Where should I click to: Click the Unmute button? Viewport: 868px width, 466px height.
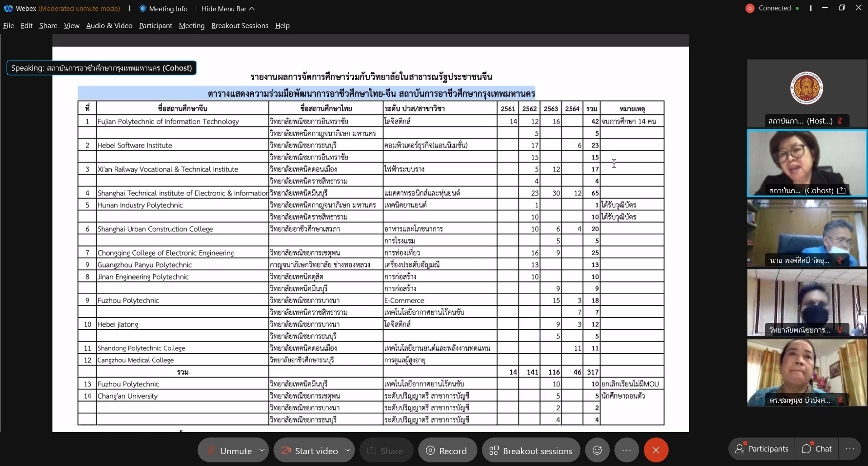pos(229,451)
